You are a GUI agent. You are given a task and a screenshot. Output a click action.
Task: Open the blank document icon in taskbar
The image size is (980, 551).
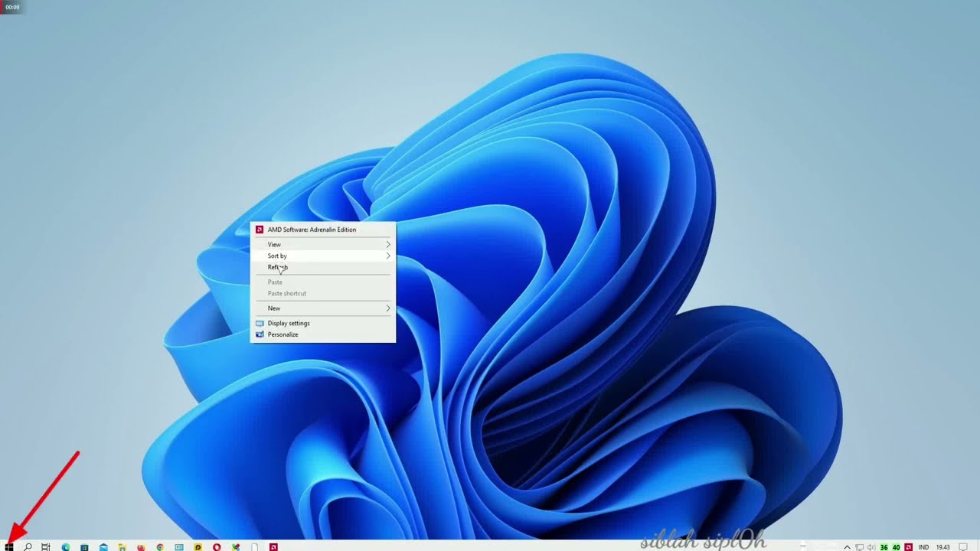(254, 547)
